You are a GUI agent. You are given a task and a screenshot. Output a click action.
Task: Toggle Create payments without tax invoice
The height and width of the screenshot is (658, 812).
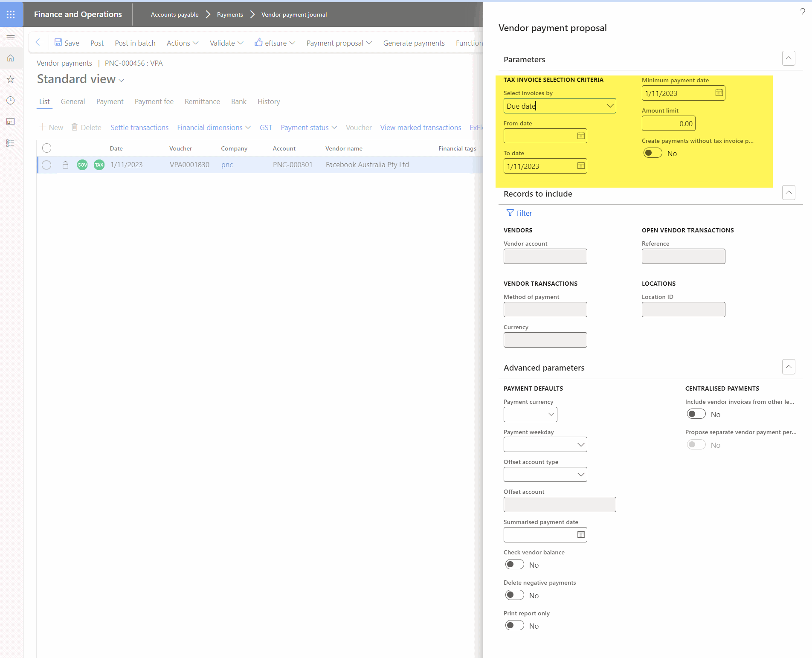coord(652,153)
